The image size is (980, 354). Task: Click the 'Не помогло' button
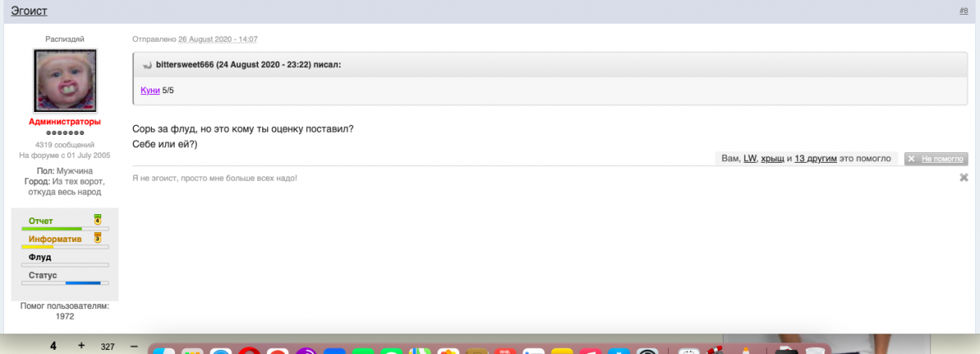pyautogui.click(x=936, y=159)
